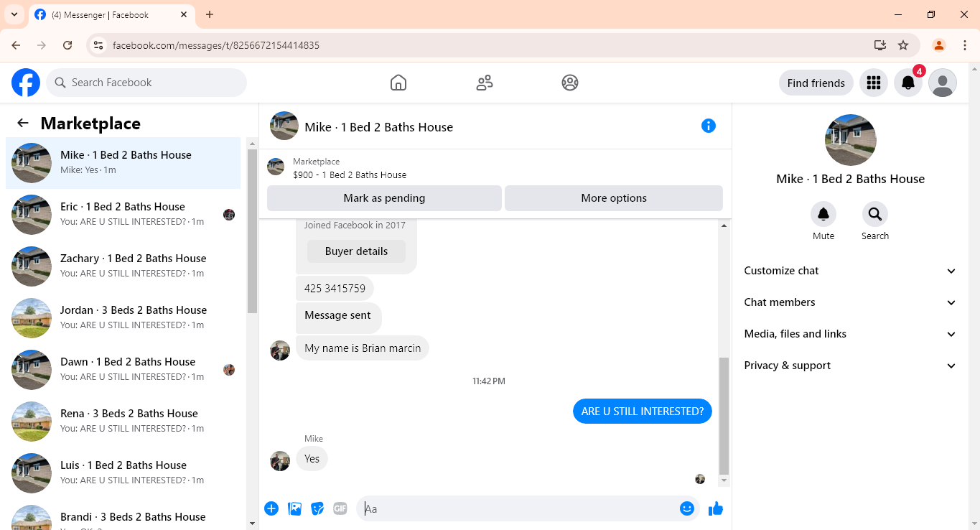Expand Media, files and links section
This screenshot has width=980, height=530.
(x=851, y=334)
